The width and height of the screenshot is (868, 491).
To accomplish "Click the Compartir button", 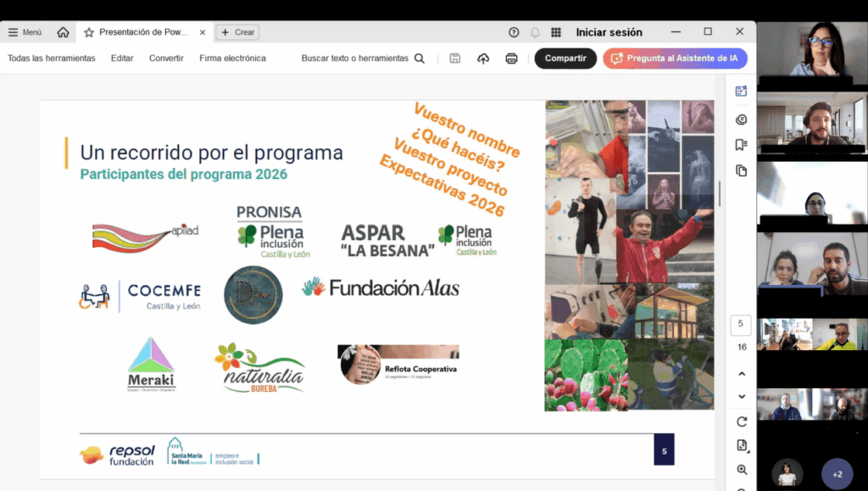I will 565,59.
